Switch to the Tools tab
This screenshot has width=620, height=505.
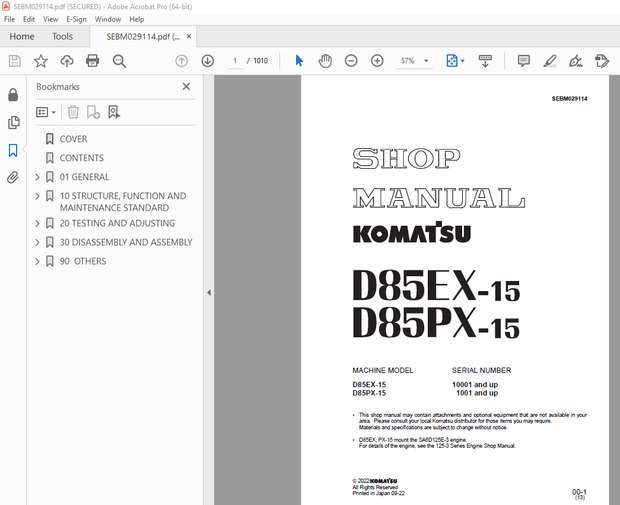click(x=62, y=36)
